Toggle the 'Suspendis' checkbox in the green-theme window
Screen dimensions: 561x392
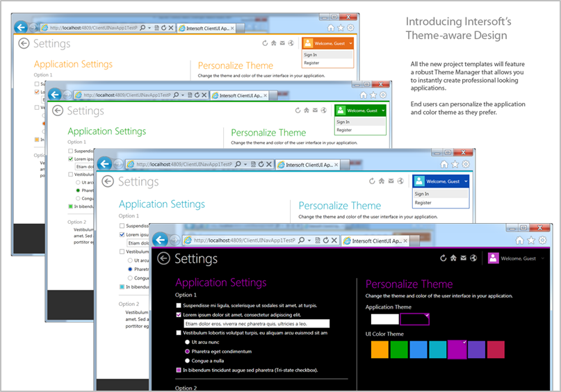70,151
